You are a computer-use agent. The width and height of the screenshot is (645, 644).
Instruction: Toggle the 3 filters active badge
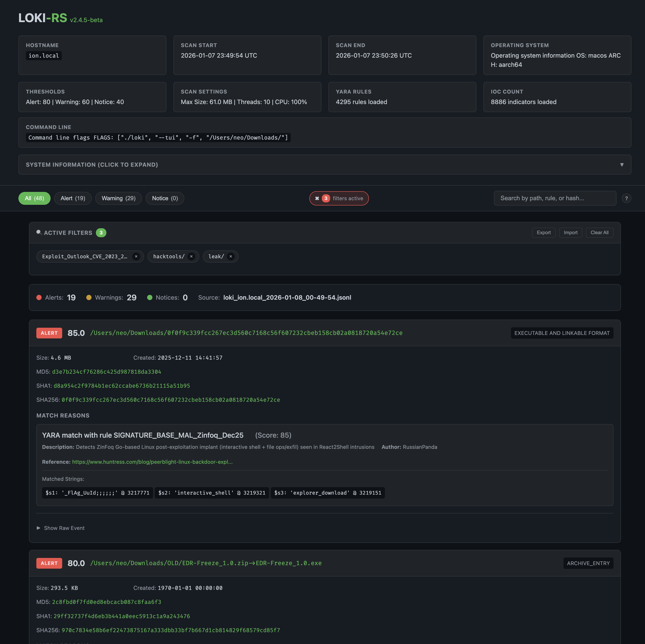[x=339, y=198]
